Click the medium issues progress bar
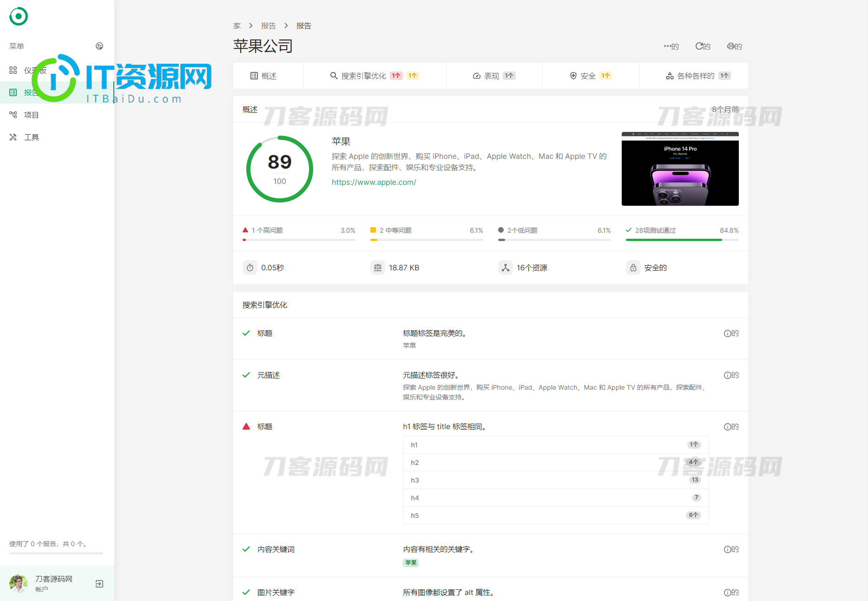Screen dimensions: 868x601 [427, 240]
